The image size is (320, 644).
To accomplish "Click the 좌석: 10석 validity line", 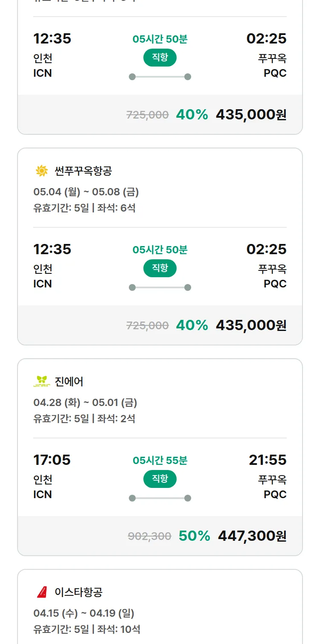I will (119, 629).
